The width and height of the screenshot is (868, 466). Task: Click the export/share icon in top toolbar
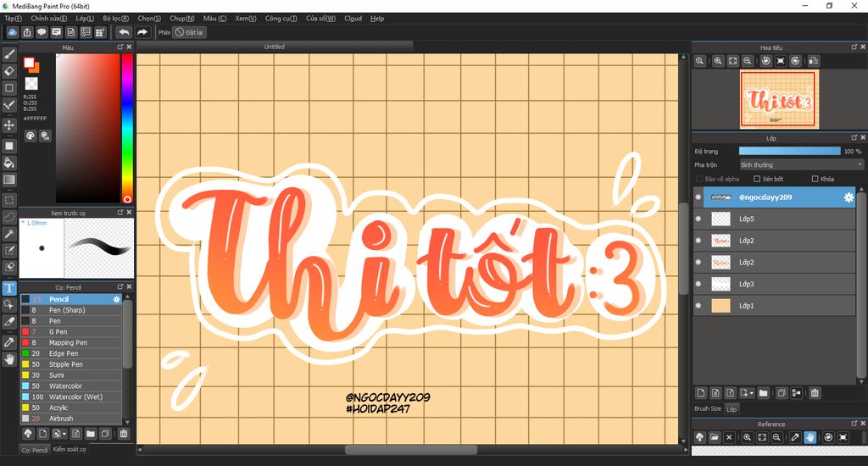pos(27,32)
